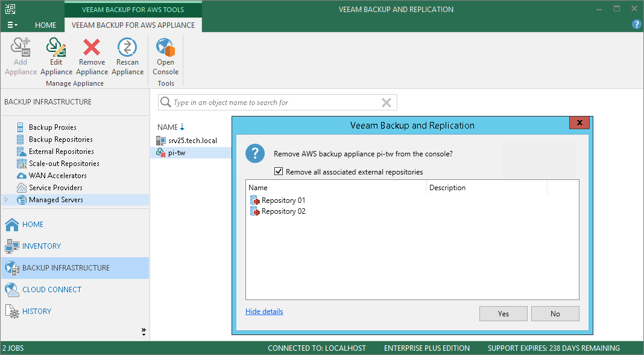Click the Inventory view icon
Screen dimensions: 644x355
click(x=12, y=246)
